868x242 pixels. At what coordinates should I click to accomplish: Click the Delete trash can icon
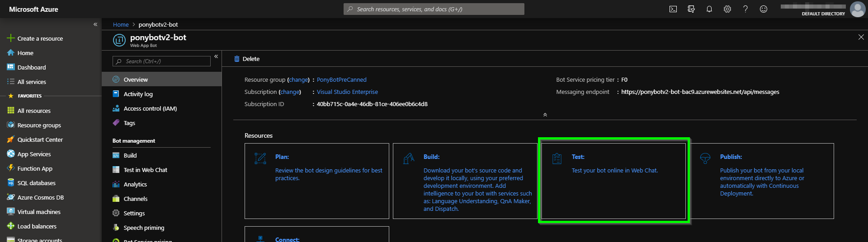[236, 59]
